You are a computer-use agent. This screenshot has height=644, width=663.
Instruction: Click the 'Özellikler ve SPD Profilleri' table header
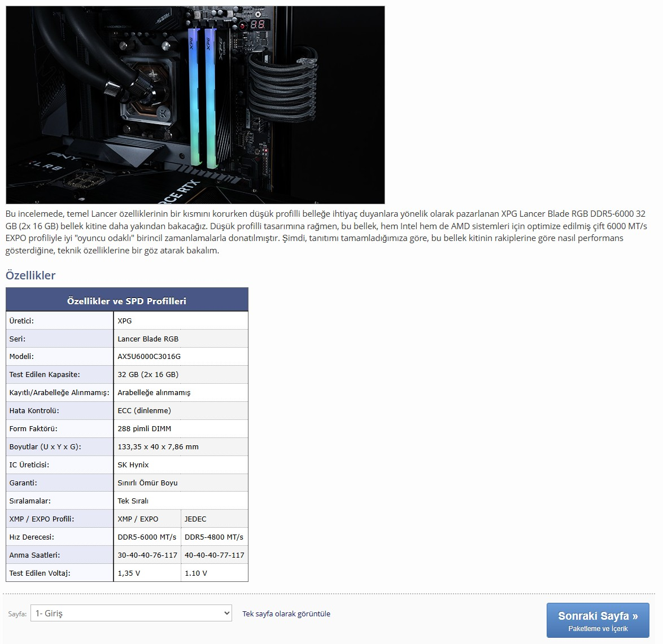(127, 300)
